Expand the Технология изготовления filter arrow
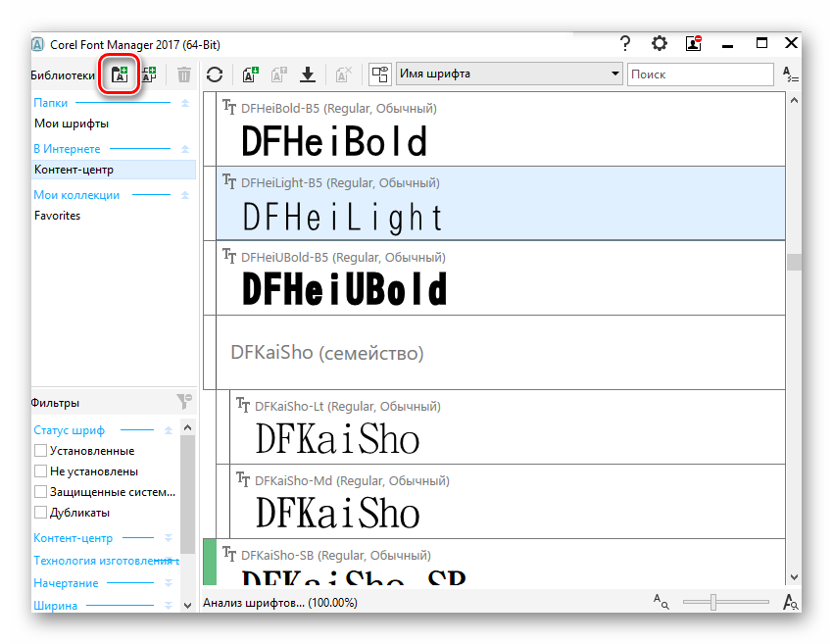833x644 pixels. (x=169, y=561)
